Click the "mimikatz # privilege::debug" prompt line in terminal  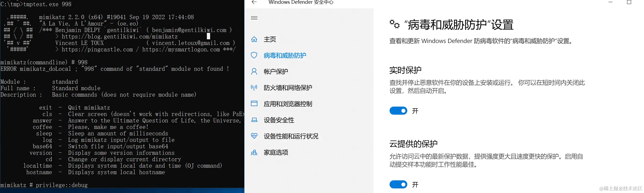point(44,185)
